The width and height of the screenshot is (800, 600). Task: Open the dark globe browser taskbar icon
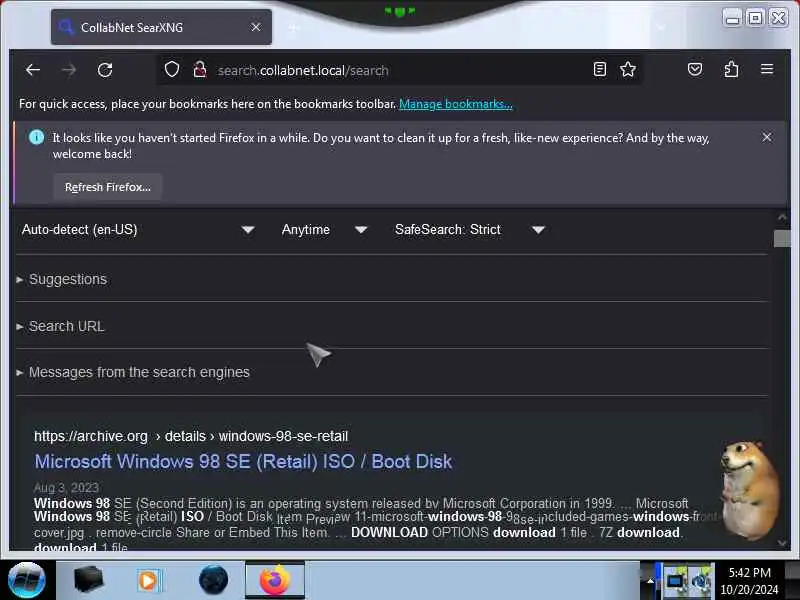tap(213, 580)
